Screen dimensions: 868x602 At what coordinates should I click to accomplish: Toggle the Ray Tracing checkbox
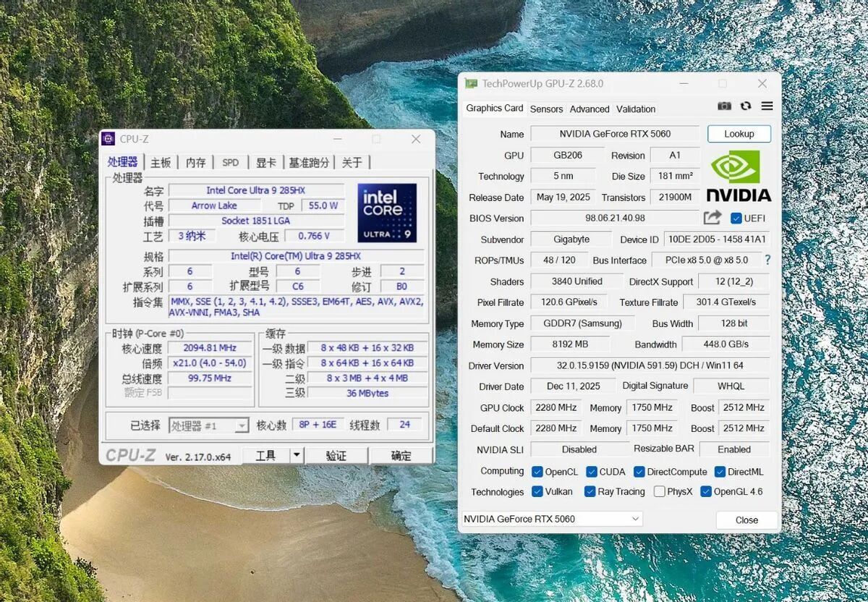(590, 491)
